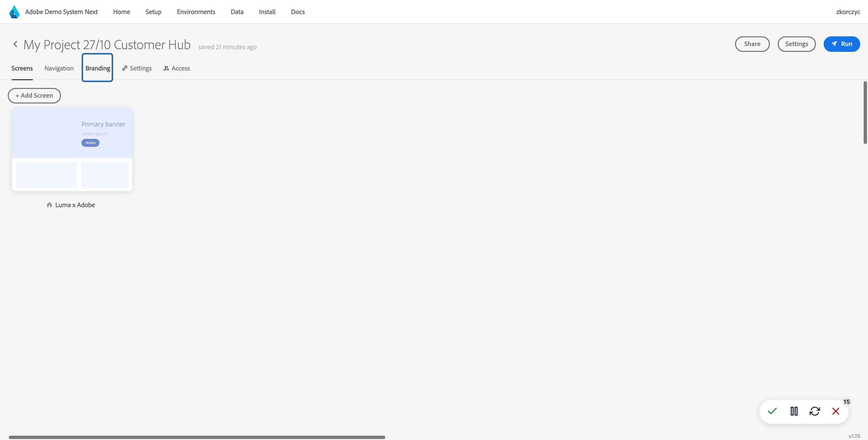Click the horizontal scrollbar at the bottom
868x440 pixels.
click(197, 437)
